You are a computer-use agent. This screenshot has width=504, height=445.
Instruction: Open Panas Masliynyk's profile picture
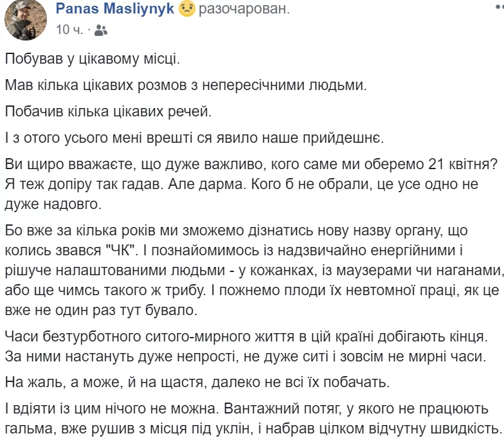[25, 19]
